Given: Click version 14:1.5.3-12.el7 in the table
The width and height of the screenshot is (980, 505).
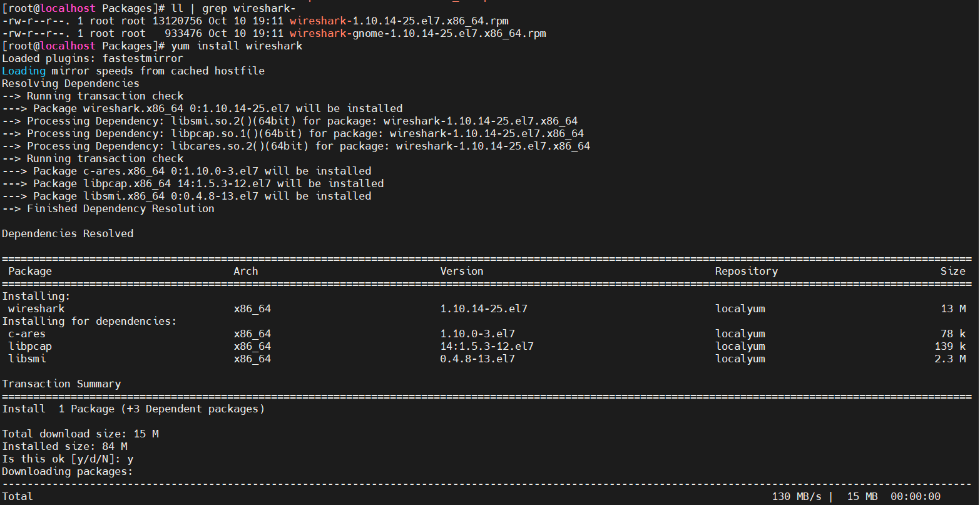Looking at the screenshot, I should 487,346.
